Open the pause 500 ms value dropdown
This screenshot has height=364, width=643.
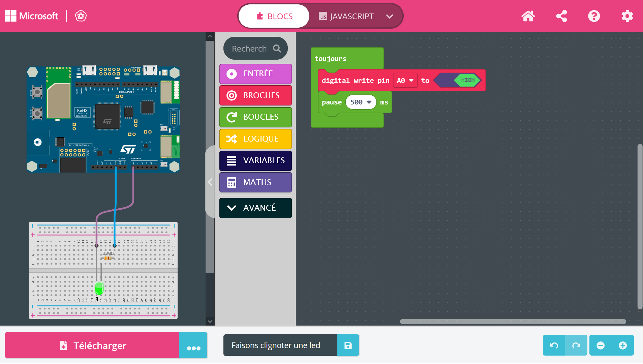(x=369, y=102)
